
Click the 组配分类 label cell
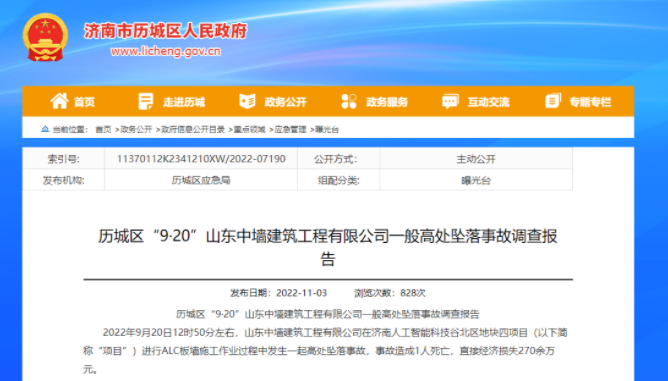[339, 180]
